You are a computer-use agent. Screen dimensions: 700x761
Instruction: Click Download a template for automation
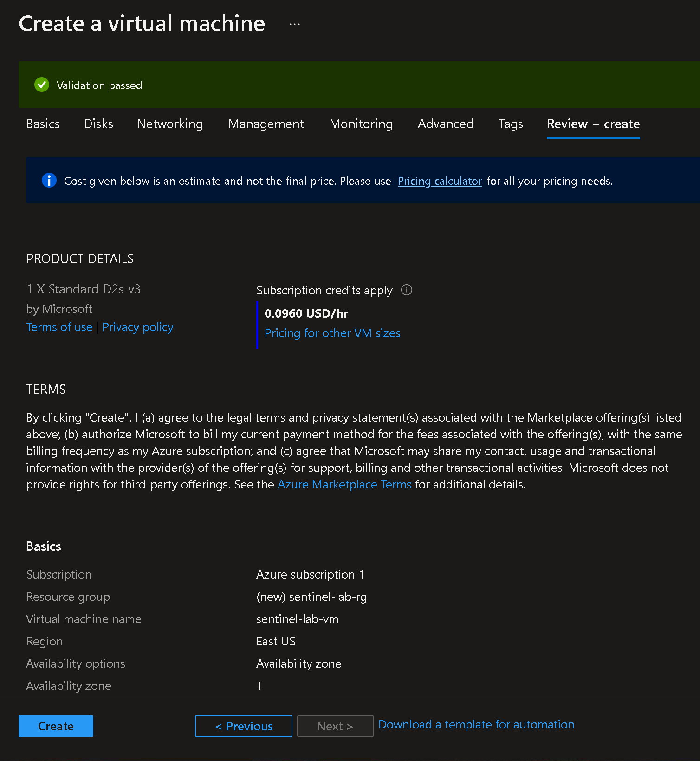point(476,725)
